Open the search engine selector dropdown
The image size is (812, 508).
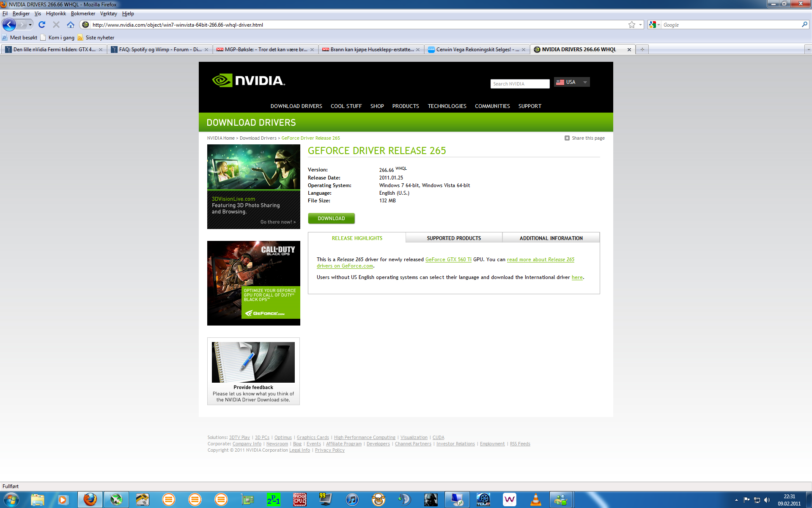point(654,25)
